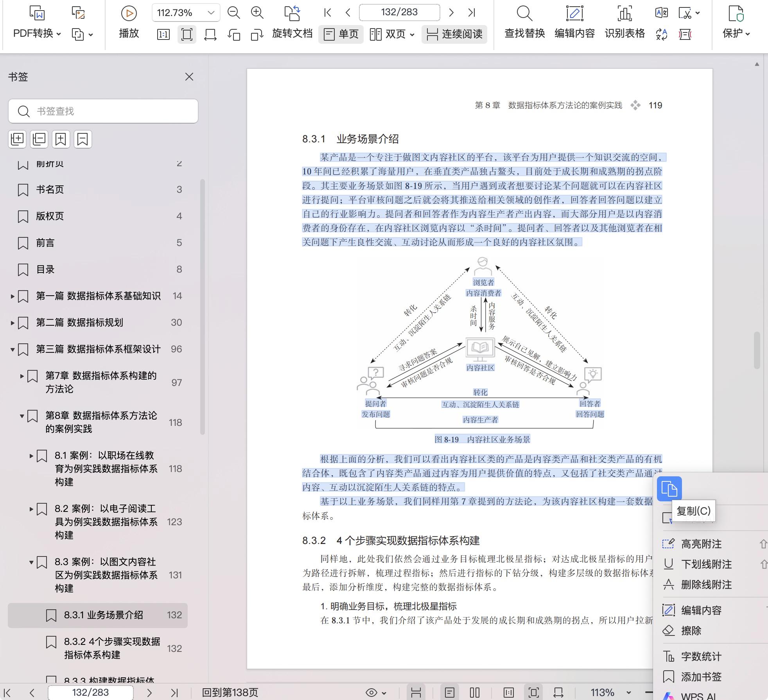Toggle continuous reading in status bar
Viewport: 768px width, 700px height.
coord(416,693)
